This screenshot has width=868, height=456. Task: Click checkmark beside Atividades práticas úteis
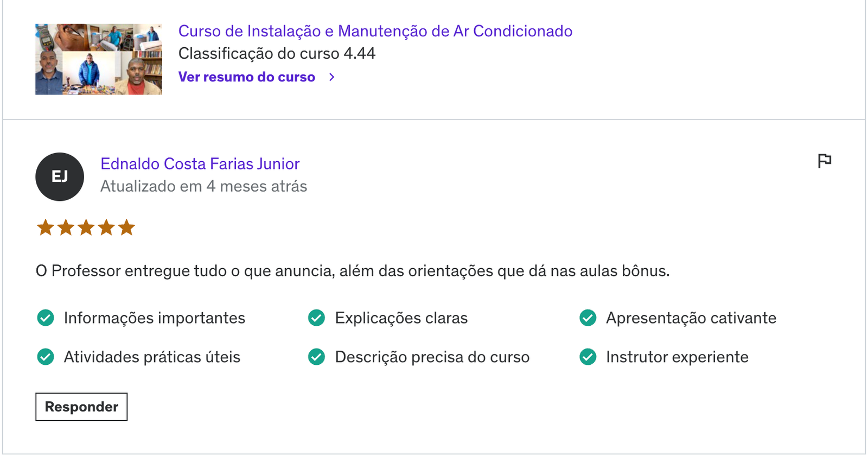tap(46, 357)
